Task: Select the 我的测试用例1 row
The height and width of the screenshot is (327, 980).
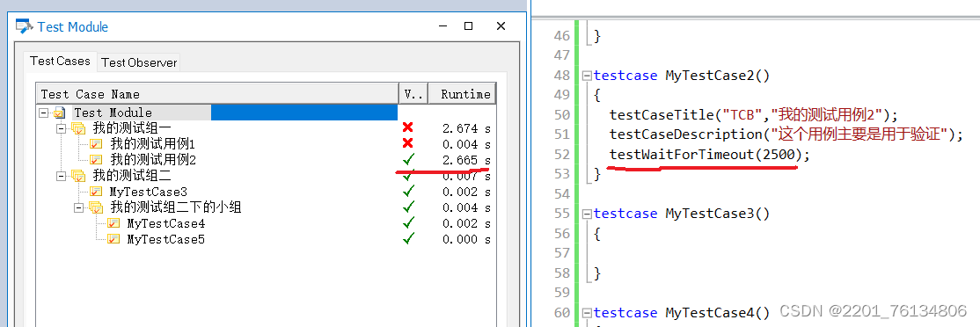Action: [x=267, y=144]
